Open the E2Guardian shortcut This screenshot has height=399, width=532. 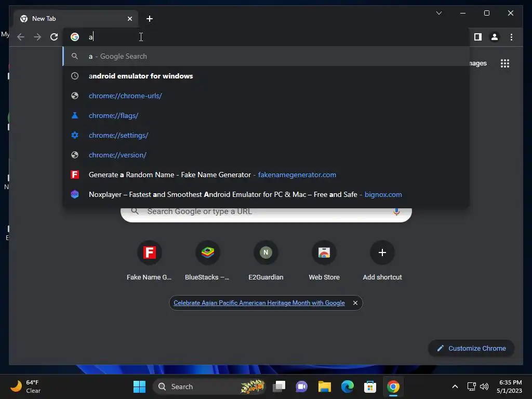(x=265, y=261)
